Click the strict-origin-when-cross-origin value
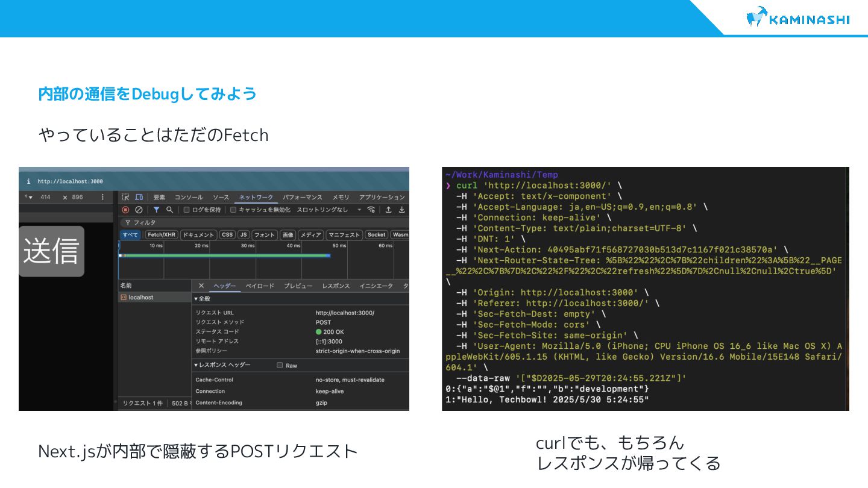Screen dimensions: 868x488 (x=357, y=351)
